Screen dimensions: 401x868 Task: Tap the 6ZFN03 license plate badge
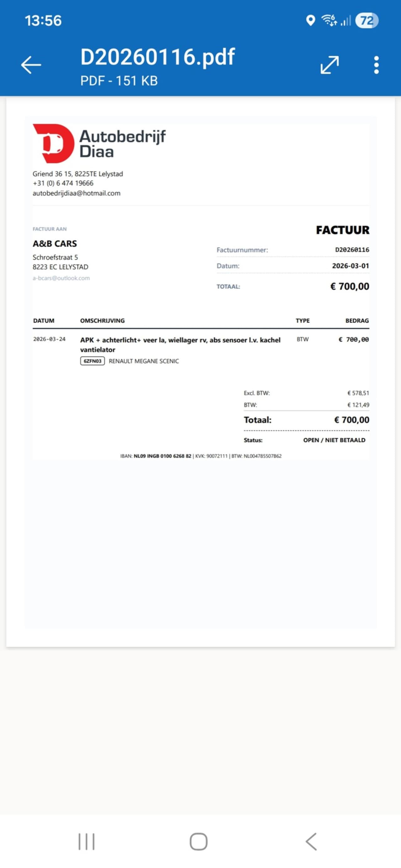(92, 361)
